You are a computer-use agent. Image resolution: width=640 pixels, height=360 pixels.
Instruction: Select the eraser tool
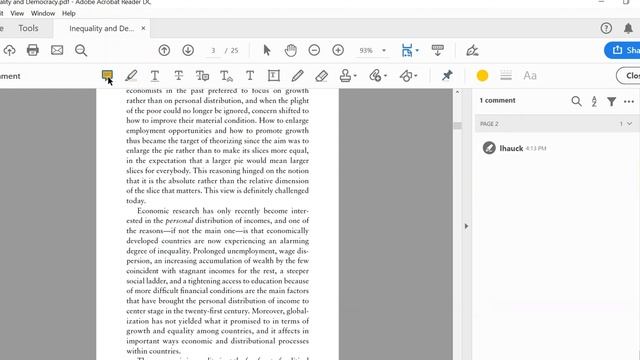point(321,76)
